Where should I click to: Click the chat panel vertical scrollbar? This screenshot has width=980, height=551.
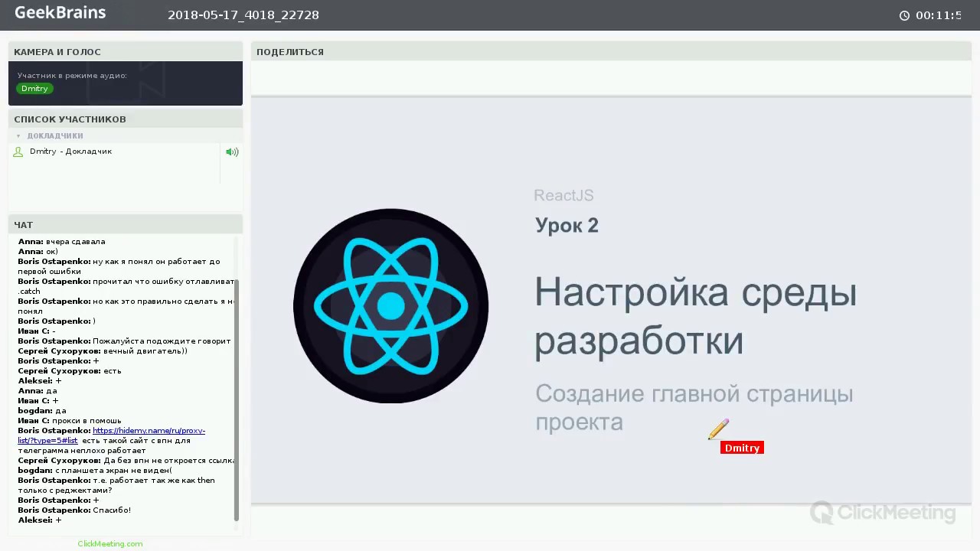click(x=236, y=399)
